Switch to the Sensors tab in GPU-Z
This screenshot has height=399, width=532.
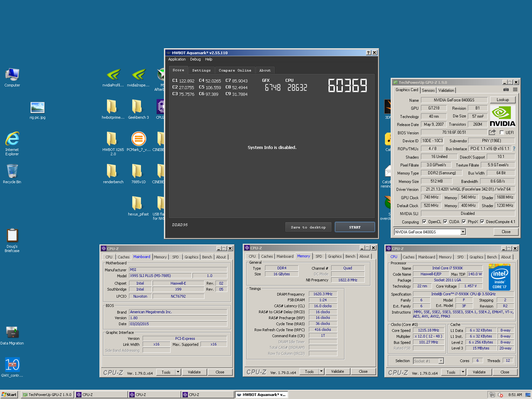[x=428, y=90]
